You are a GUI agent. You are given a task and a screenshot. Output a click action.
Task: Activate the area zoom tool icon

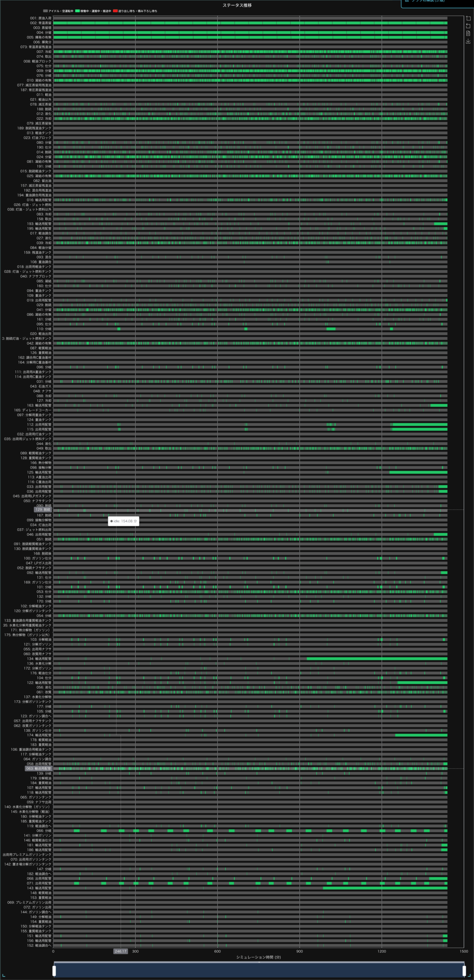pos(468,18)
